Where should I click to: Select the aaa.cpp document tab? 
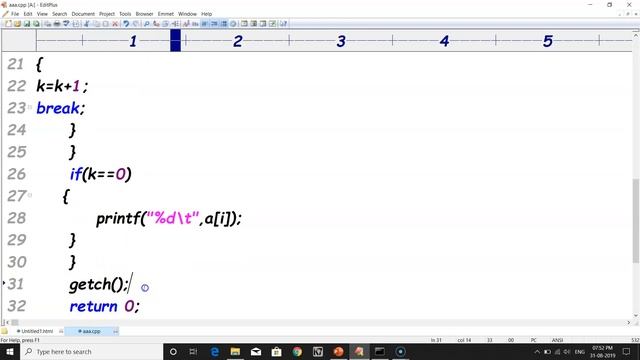click(x=90, y=331)
